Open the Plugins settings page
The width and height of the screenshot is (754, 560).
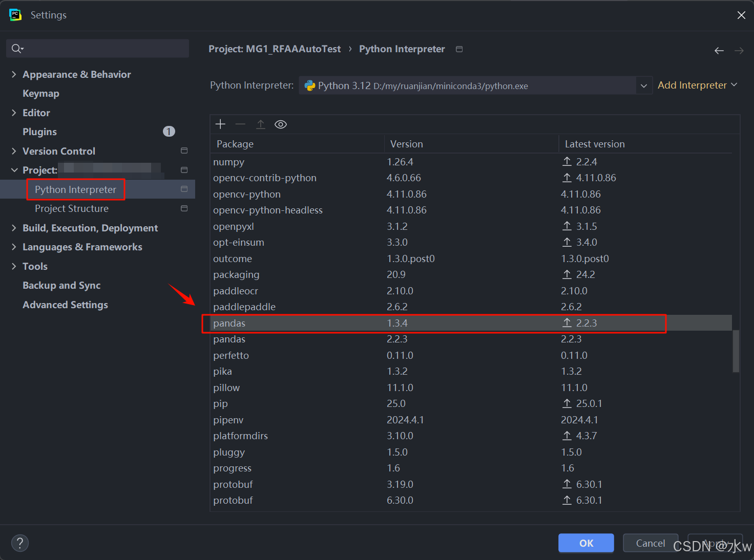[39, 132]
